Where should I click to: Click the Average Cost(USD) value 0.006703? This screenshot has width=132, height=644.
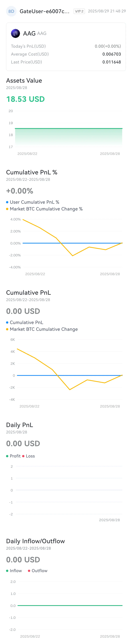click(112, 54)
